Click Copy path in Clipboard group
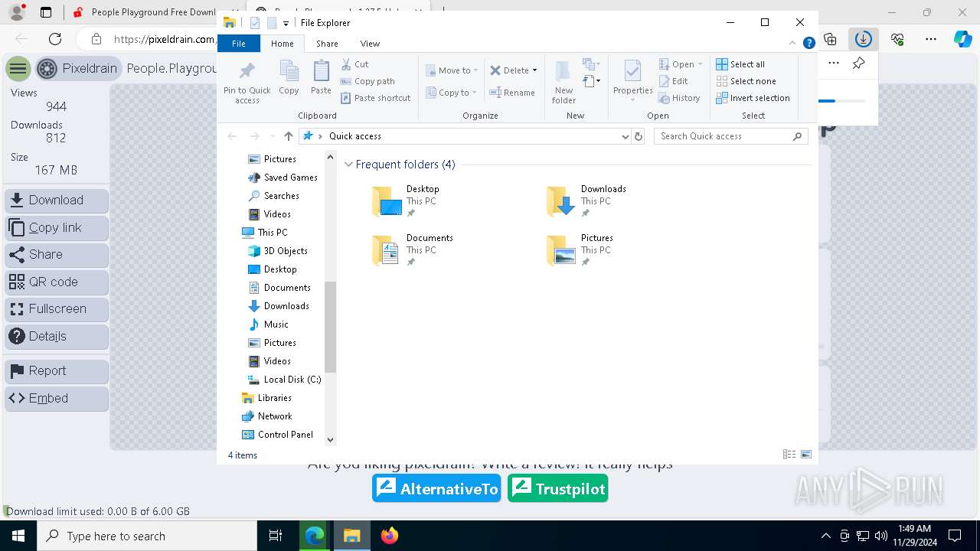The image size is (980, 551). (367, 81)
